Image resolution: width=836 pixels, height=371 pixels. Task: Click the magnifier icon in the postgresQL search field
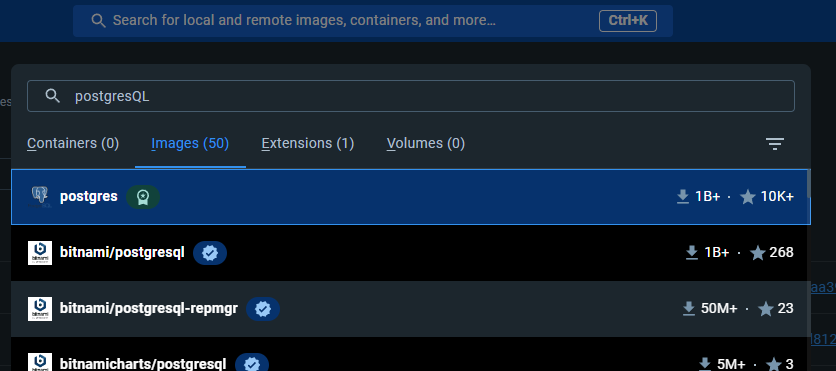(52, 96)
